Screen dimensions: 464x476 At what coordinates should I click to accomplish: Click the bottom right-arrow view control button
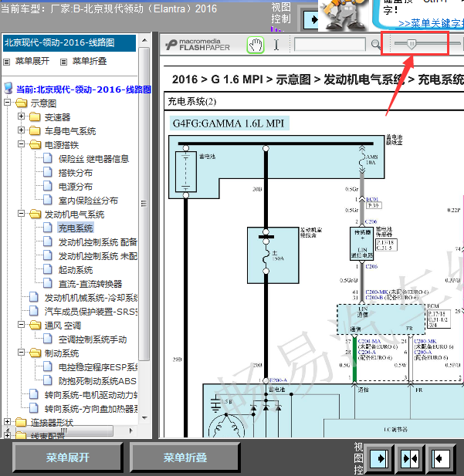click(x=379, y=458)
